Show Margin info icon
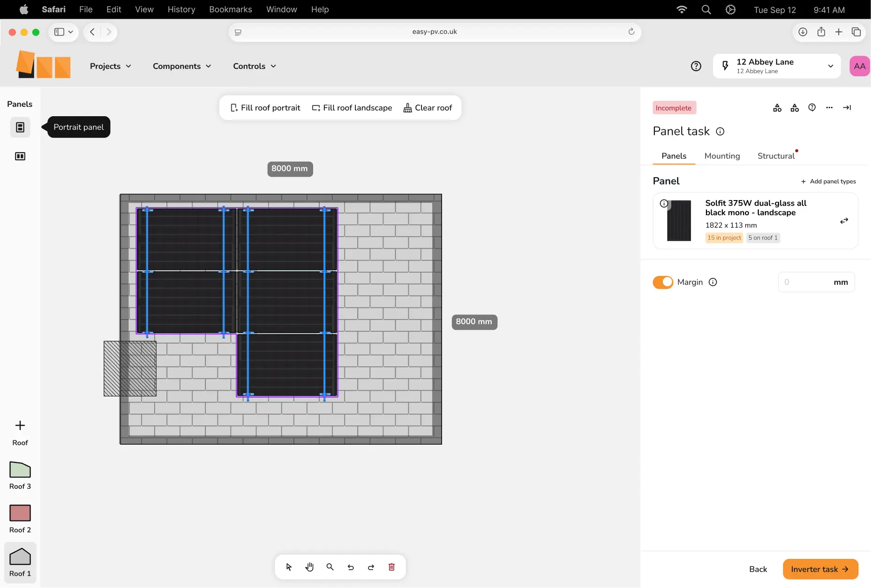This screenshot has height=588, width=871. point(713,282)
